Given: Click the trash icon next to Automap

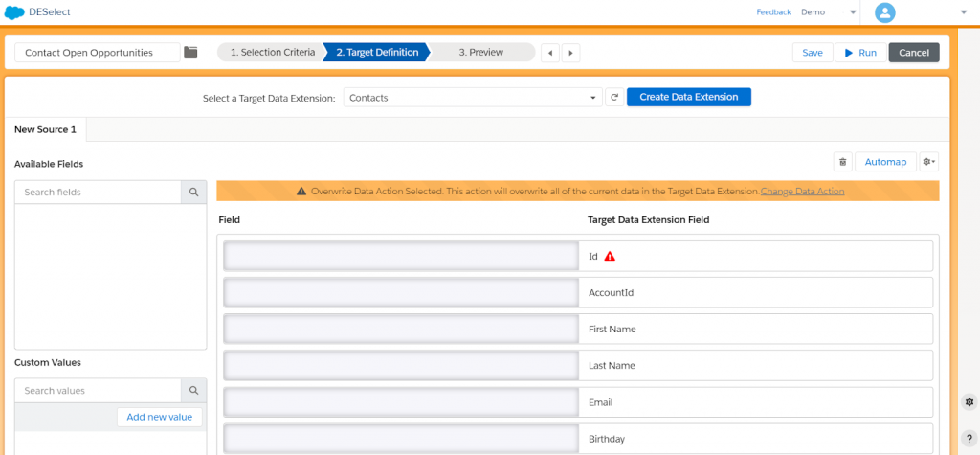Looking at the screenshot, I should tap(842, 162).
